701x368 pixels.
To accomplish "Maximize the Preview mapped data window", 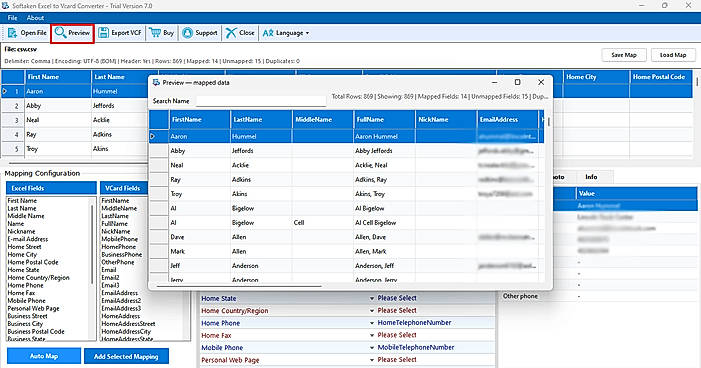I will [517, 82].
